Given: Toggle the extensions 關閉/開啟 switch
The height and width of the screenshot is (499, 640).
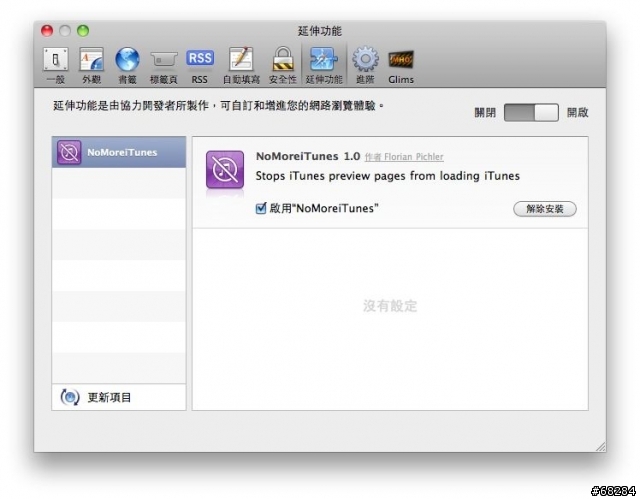Looking at the screenshot, I should point(531,112).
